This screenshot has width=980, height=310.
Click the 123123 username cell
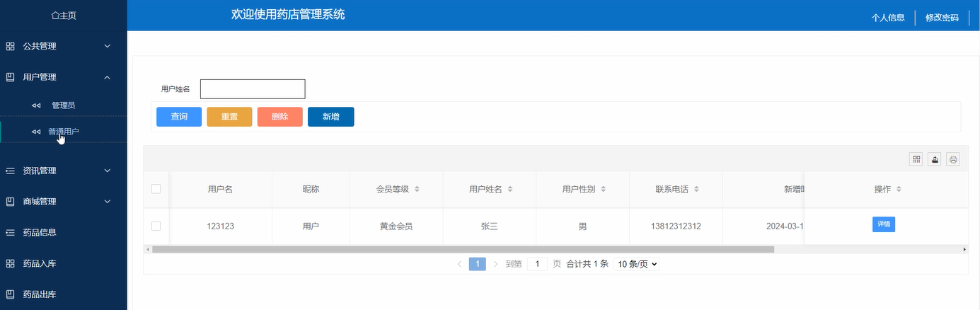click(220, 226)
